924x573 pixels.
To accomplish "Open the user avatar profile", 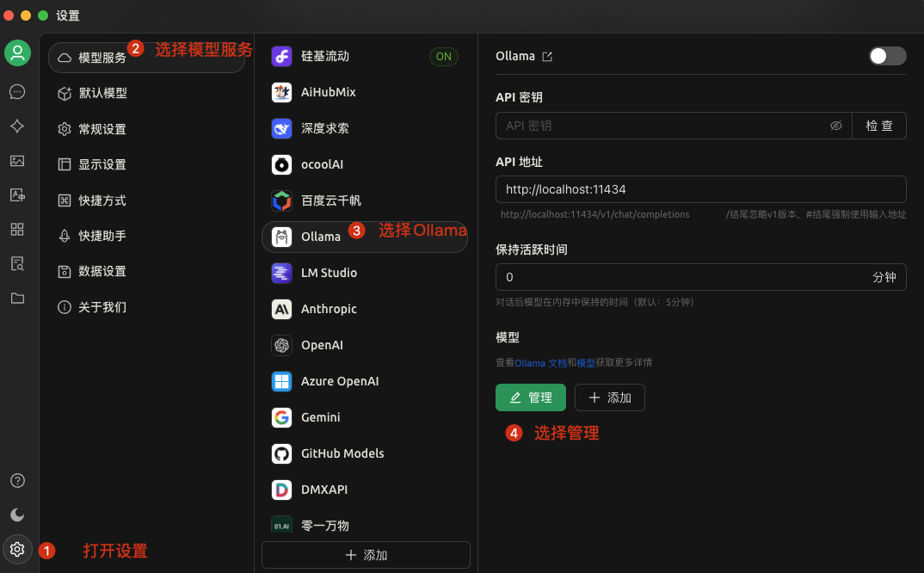I will [x=18, y=53].
